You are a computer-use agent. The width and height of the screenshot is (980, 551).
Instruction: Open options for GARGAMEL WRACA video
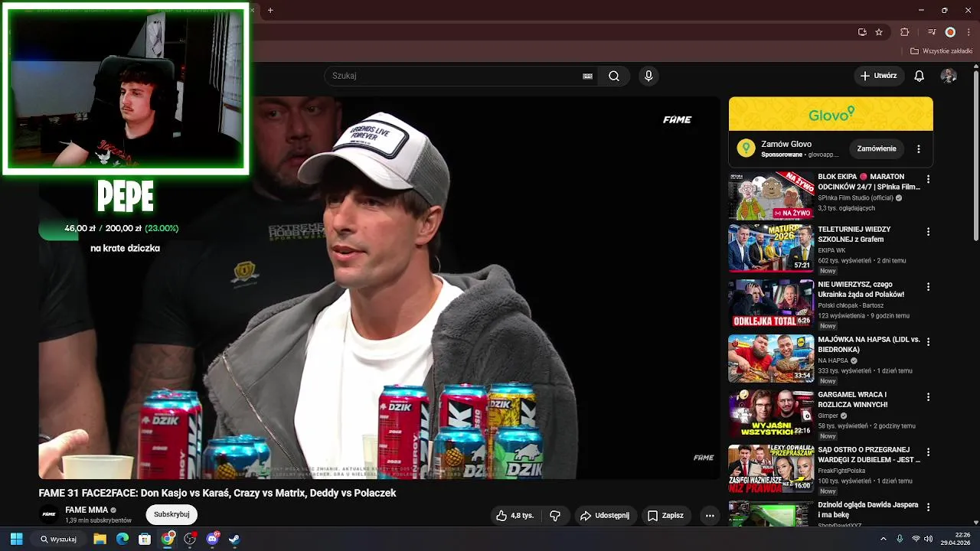tap(928, 396)
